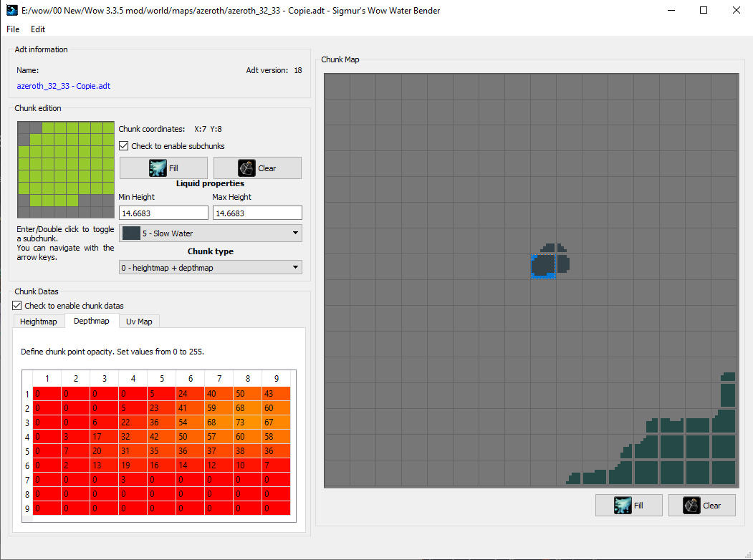The width and height of the screenshot is (753, 560).
Task: Open the File menu
Action: click(x=14, y=29)
